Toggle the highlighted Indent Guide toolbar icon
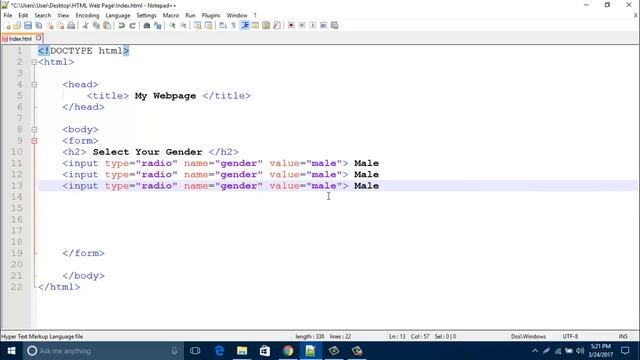This screenshot has height=360, width=640. 245,26
